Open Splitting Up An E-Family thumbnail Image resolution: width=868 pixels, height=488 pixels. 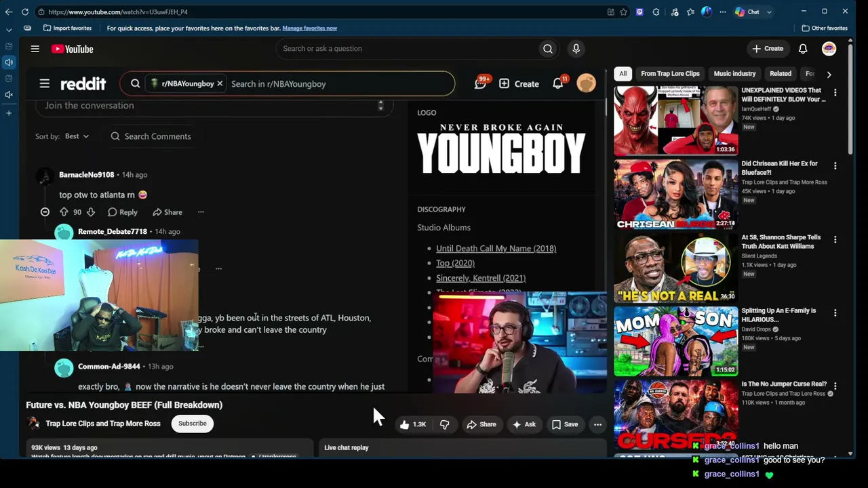tap(675, 341)
